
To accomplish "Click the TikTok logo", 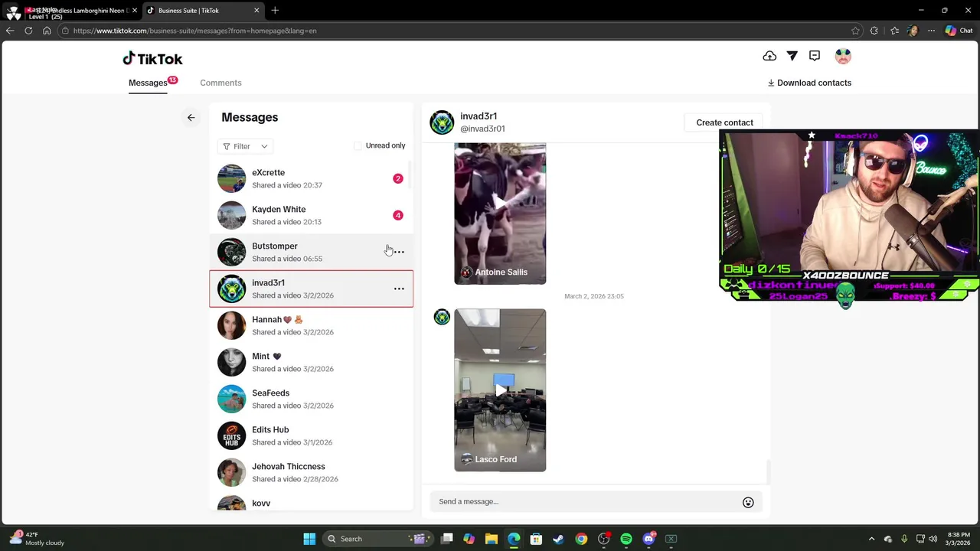I will click(152, 59).
